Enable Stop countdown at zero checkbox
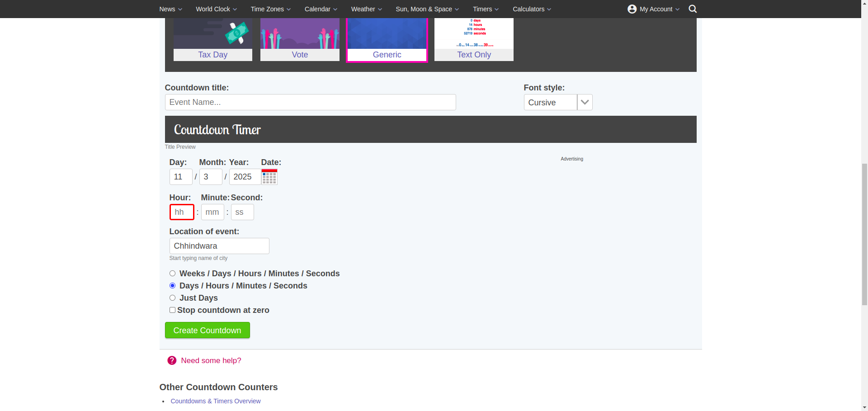Screen dimensions: 868x411 [x=172, y=310]
